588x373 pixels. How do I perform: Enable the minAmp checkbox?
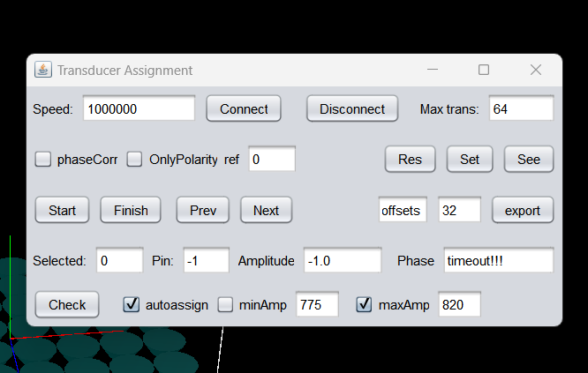[226, 305]
